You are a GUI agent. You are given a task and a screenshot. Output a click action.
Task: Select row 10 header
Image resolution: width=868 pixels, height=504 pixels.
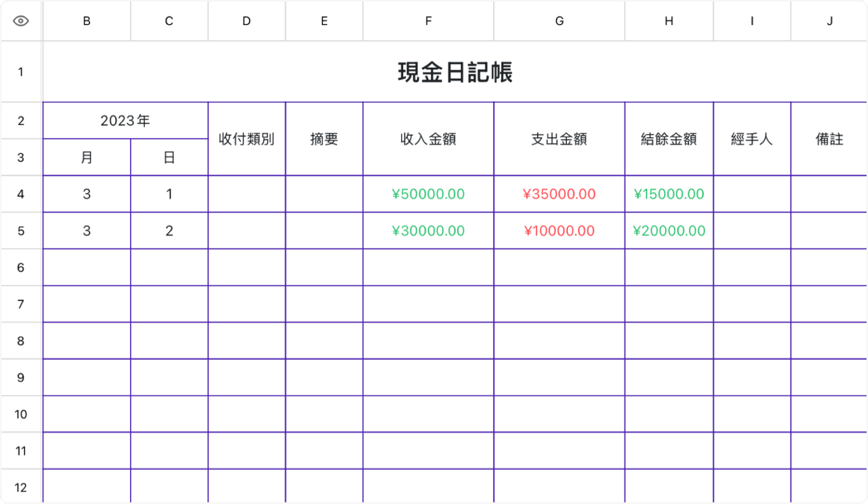21,414
